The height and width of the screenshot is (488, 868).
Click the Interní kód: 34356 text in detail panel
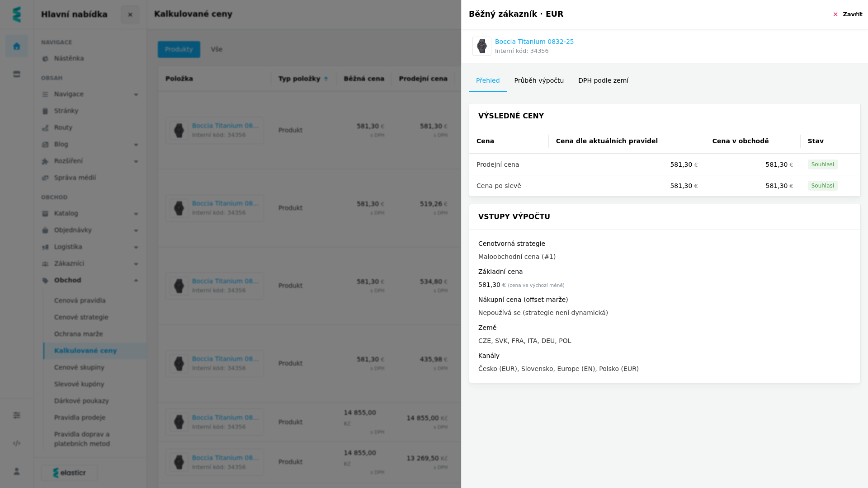coord(522,51)
